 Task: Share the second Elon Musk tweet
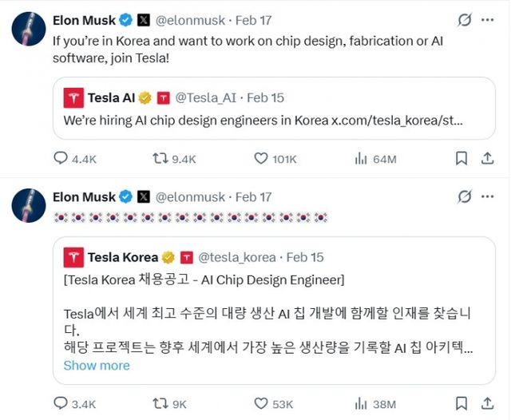point(486,404)
